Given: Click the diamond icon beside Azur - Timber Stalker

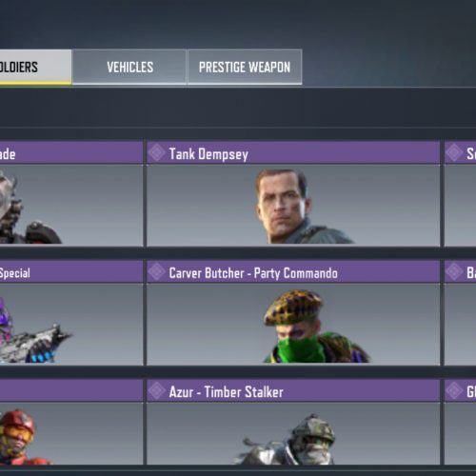Looking at the screenshot, I should (157, 390).
